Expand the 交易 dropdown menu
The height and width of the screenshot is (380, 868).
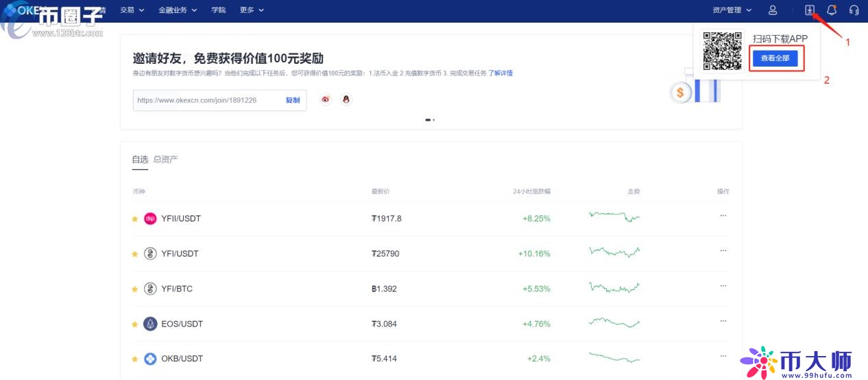(132, 10)
